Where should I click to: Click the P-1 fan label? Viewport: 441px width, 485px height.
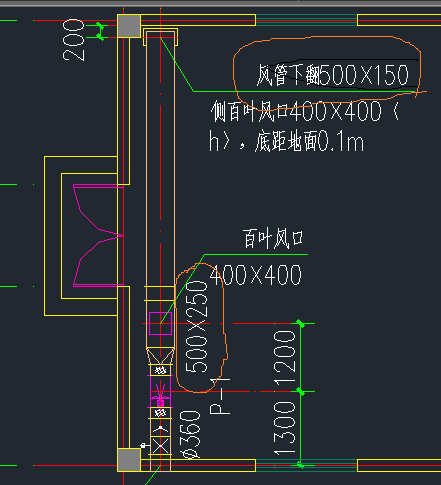point(220,396)
